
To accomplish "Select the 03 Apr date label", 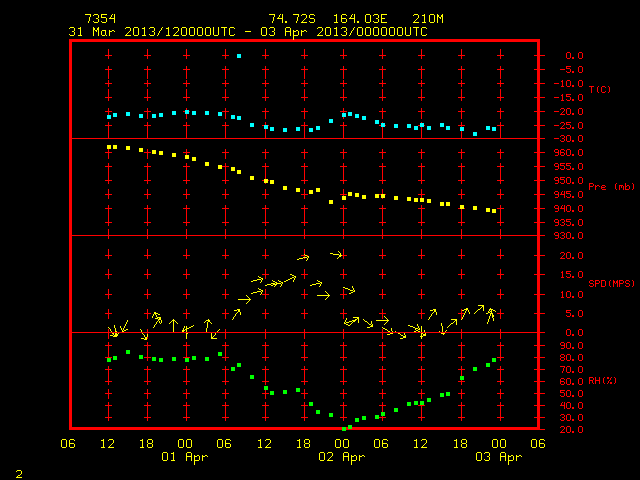I will [x=498, y=457].
